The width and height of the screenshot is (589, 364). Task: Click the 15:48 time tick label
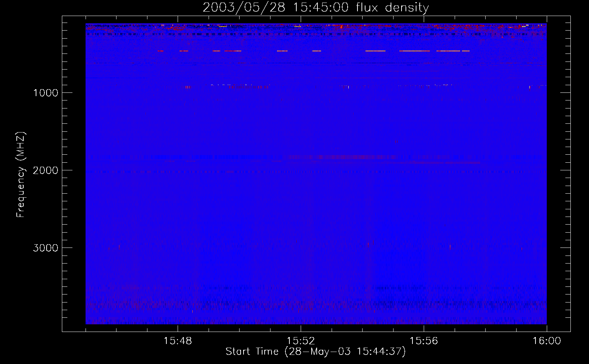pos(178,341)
